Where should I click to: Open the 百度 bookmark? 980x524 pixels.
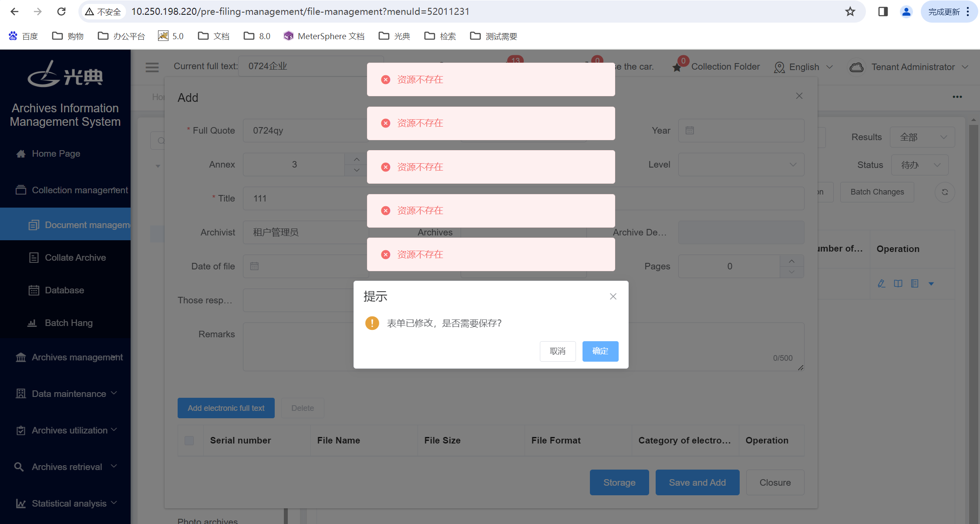click(24, 36)
